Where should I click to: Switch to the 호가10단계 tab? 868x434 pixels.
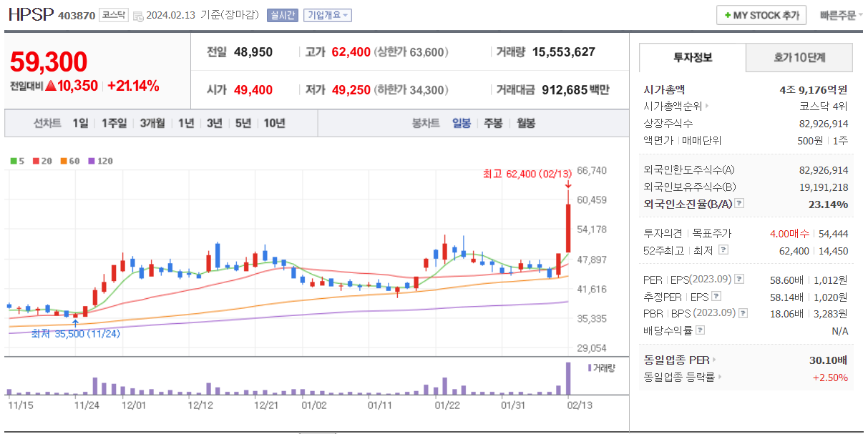click(799, 57)
